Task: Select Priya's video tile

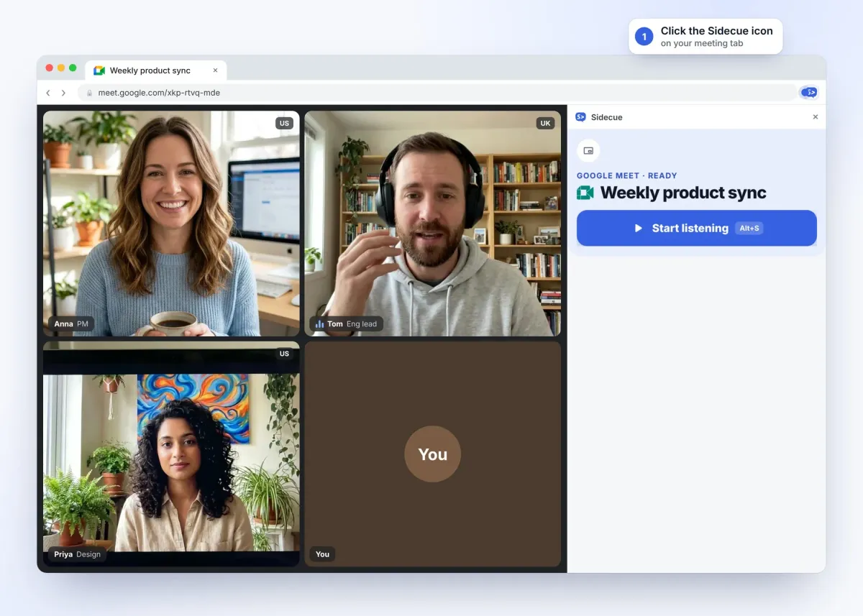Action: tap(171, 454)
